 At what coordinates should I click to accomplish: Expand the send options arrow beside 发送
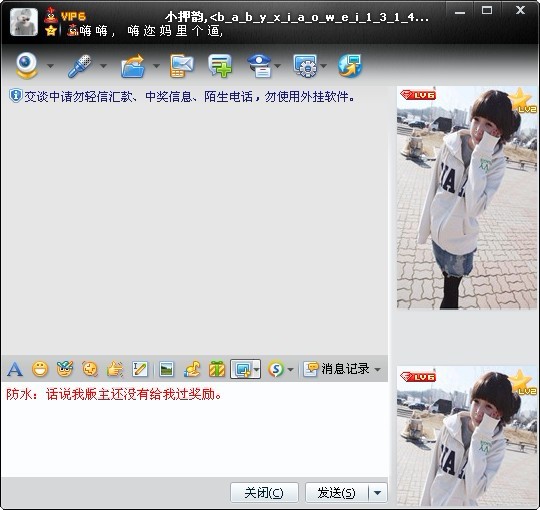tap(377, 493)
